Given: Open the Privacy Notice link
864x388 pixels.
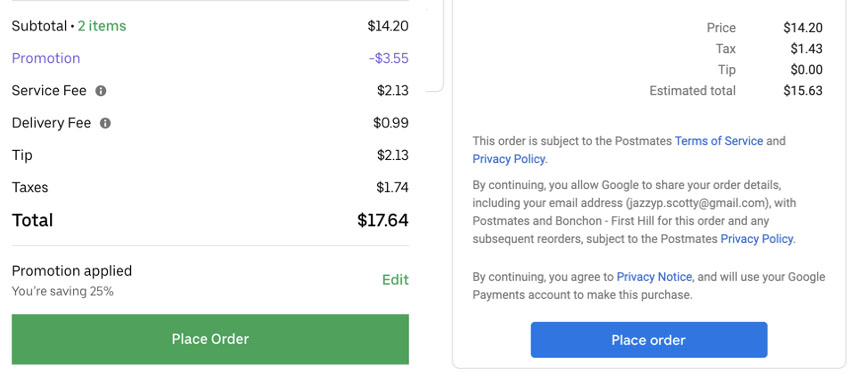Looking at the screenshot, I should [654, 277].
